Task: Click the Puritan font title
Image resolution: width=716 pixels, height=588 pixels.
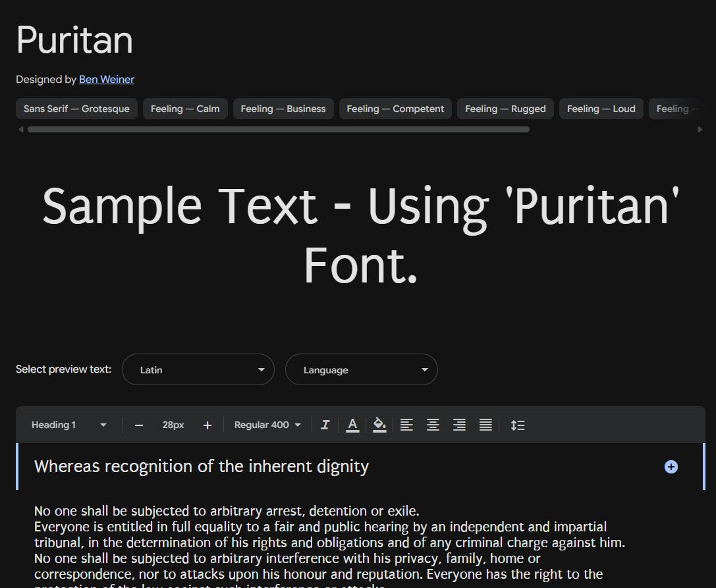Action: (x=74, y=40)
